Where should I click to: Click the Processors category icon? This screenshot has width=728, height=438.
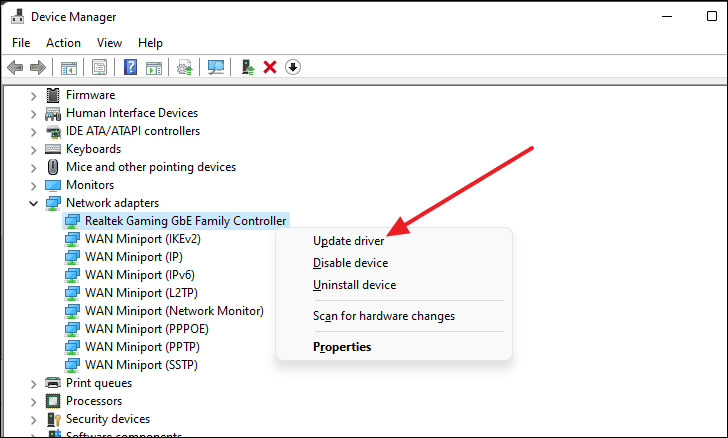pos(53,401)
